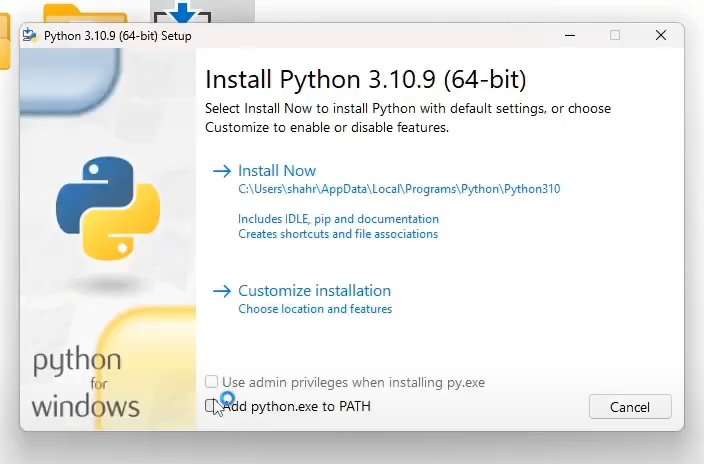Click 'Includes IDLE, pip and documentation' text

click(x=338, y=219)
